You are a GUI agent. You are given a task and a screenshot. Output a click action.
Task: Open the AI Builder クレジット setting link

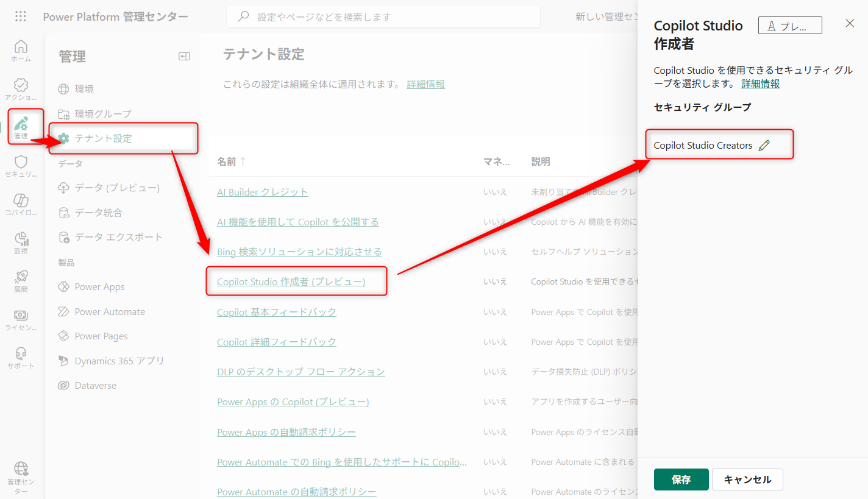tap(262, 192)
